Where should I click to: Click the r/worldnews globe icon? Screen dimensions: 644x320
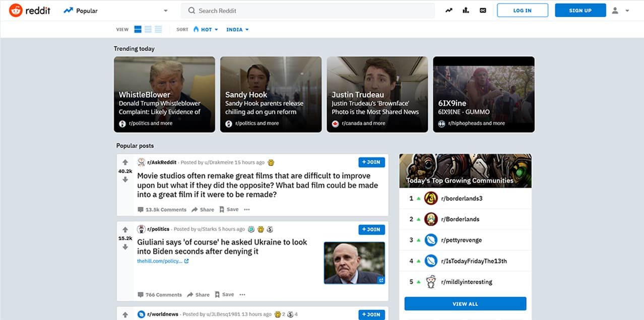point(141,314)
